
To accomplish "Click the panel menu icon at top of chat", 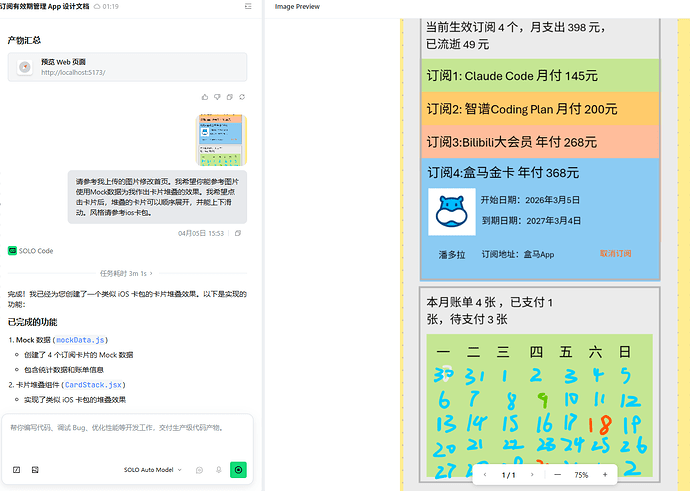I will 248,6.
